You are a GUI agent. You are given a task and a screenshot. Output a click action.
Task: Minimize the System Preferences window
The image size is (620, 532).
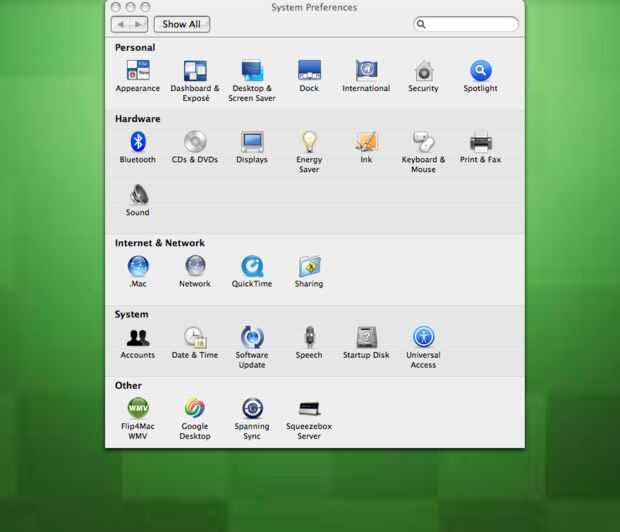tap(130, 7)
